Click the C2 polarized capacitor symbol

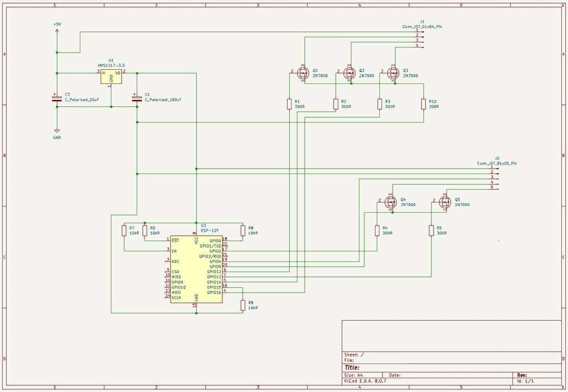click(x=57, y=98)
